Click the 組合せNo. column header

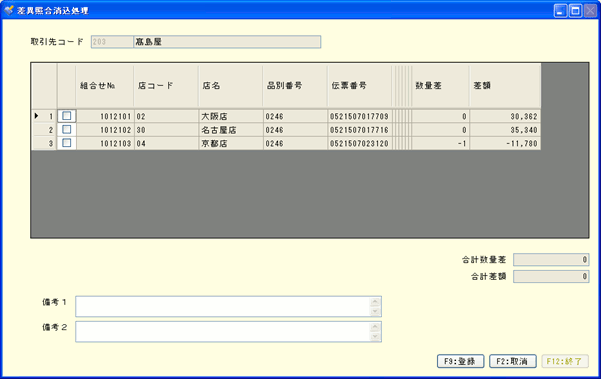click(x=105, y=86)
